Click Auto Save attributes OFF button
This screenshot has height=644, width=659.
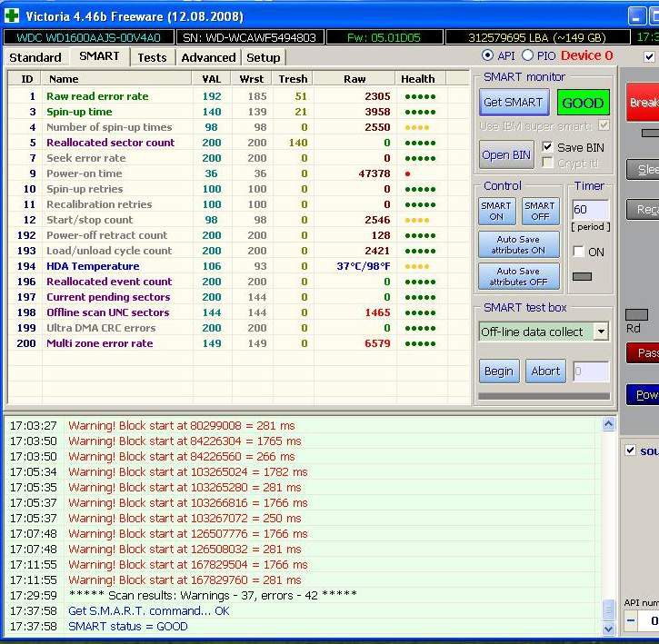click(x=519, y=276)
